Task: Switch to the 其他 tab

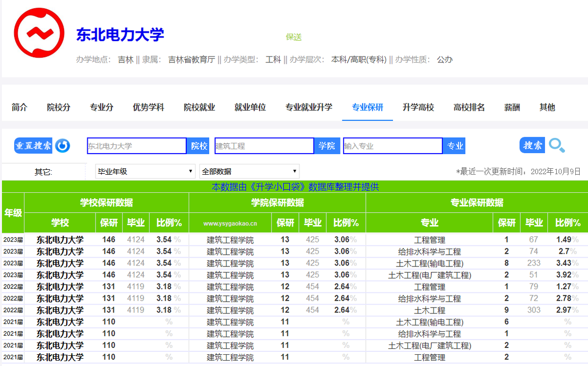Action: [547, 107]
